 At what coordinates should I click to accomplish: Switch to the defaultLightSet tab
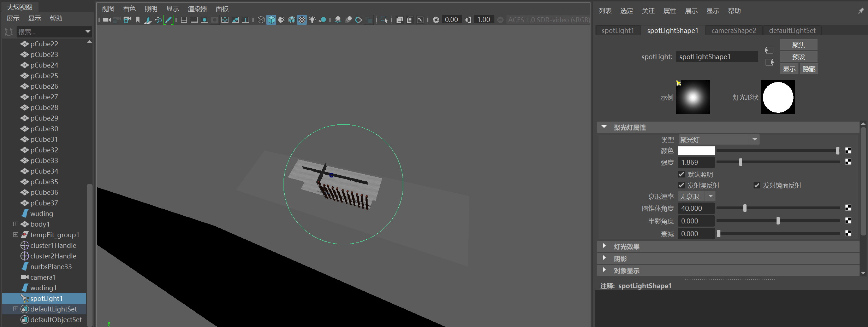[x=792, y=30]
